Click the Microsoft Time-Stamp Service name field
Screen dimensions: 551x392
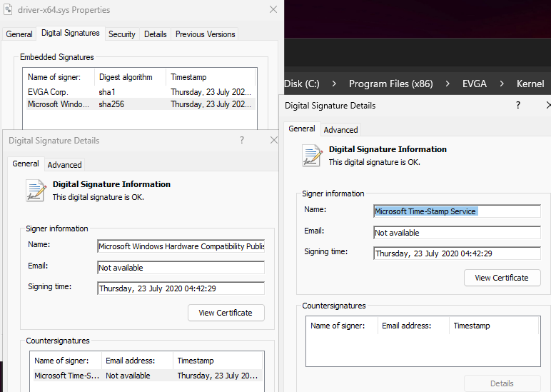pyautogui.click(x=457, y=211)
